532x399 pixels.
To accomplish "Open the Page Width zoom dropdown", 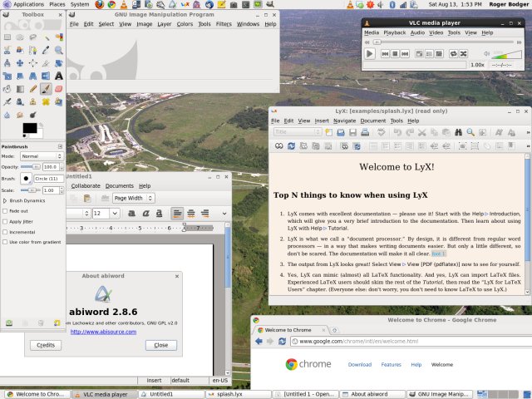I will pyautogui.click(x=134, y=198).
